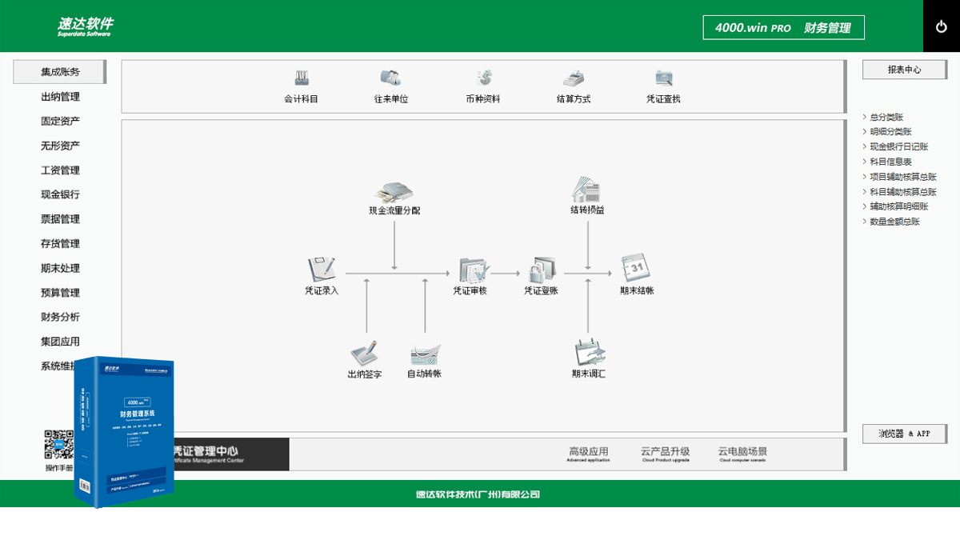
Task: Expand the 明细分类账 detail ledger item
Action: click(891, 130)
